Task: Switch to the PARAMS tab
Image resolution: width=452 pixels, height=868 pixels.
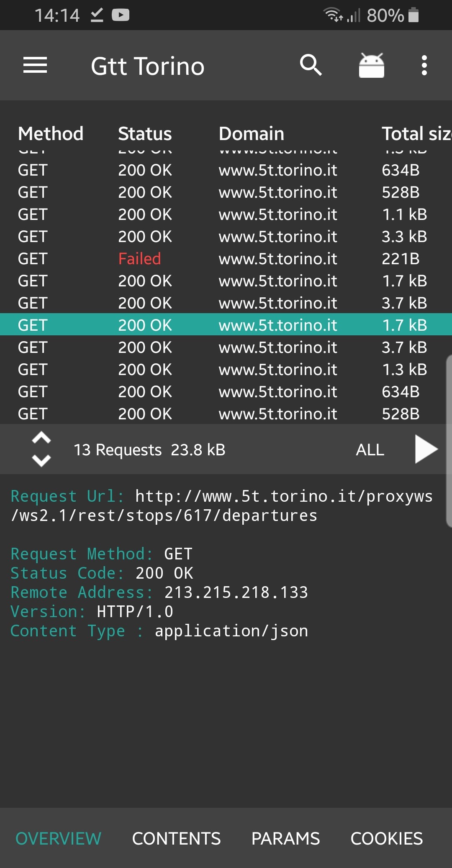Action: 285,838
